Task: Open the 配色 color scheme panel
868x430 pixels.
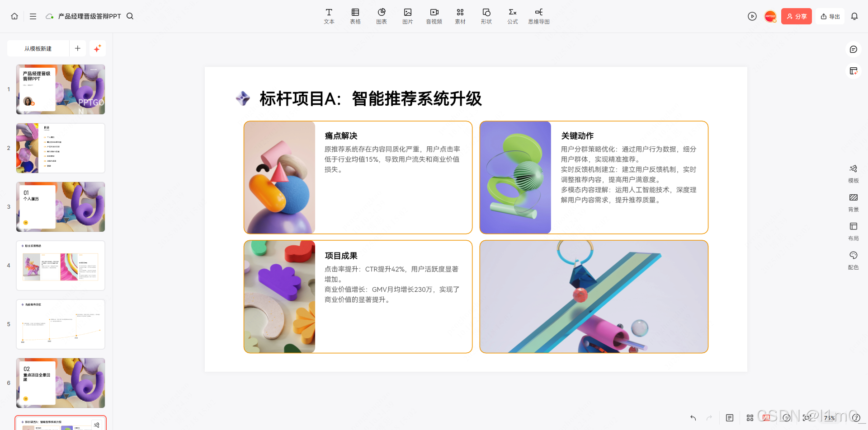Action: [854, 261]
